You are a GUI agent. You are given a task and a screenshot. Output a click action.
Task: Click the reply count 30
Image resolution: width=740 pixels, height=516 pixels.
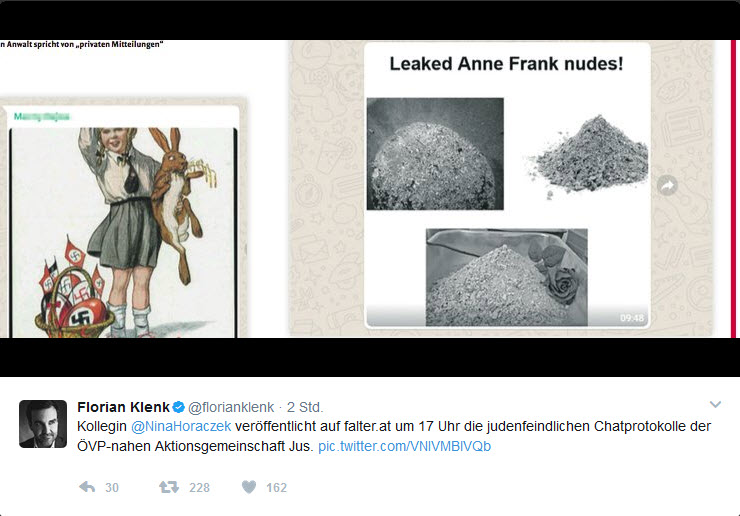pyautogui.click(x=112, y=488)
